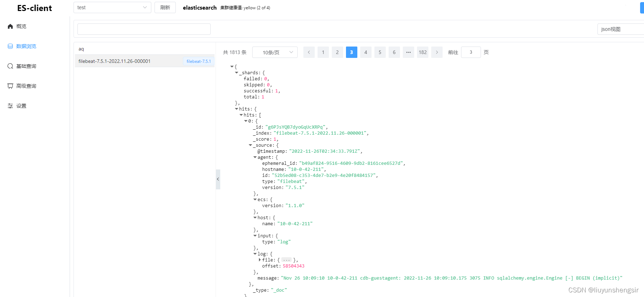
Task: Open the 10条/页 page size dropdown
Action: (x=275, y=52)
